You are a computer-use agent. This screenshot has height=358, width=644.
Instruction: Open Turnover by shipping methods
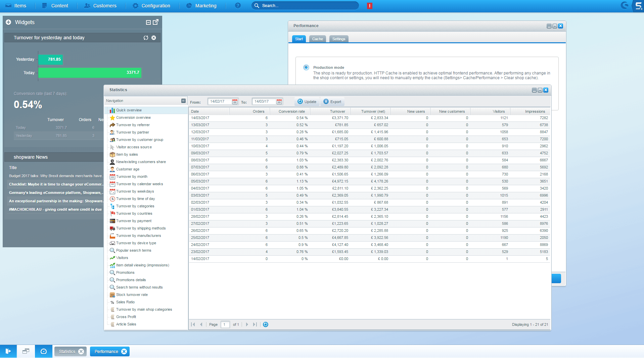click(141, 228)
